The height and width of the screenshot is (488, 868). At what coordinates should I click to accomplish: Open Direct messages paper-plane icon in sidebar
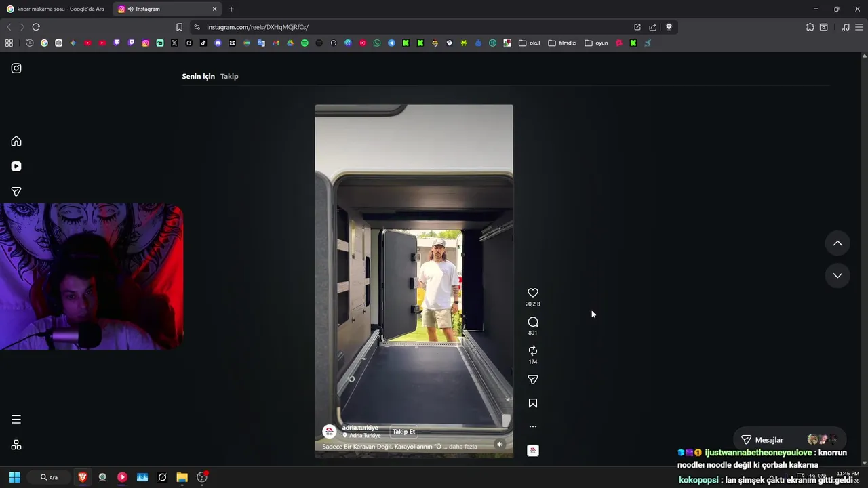coord(16,192)
